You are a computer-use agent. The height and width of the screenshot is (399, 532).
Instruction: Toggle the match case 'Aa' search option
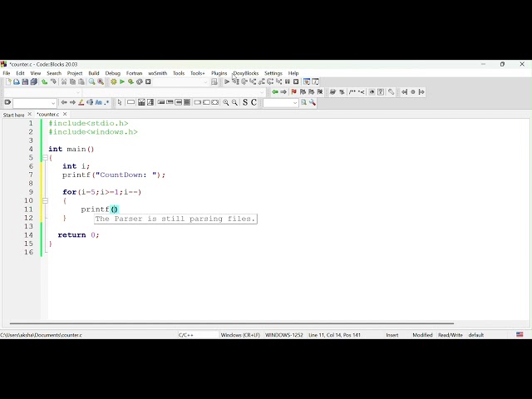pos(98,102)
